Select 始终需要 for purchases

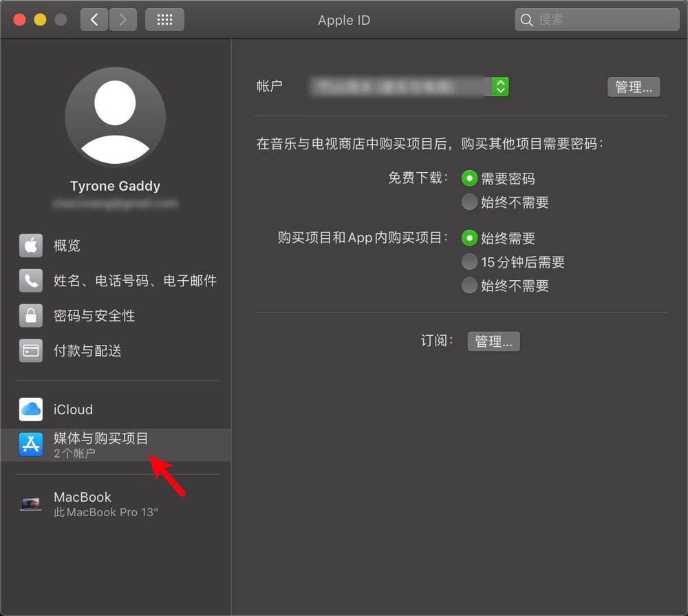[x=469, y=238]
